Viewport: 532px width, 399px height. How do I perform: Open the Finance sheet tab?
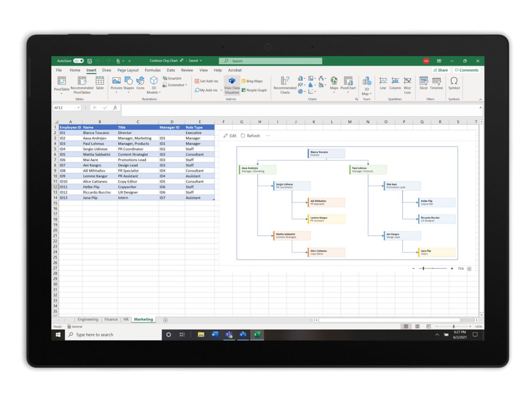pos(111,319)
